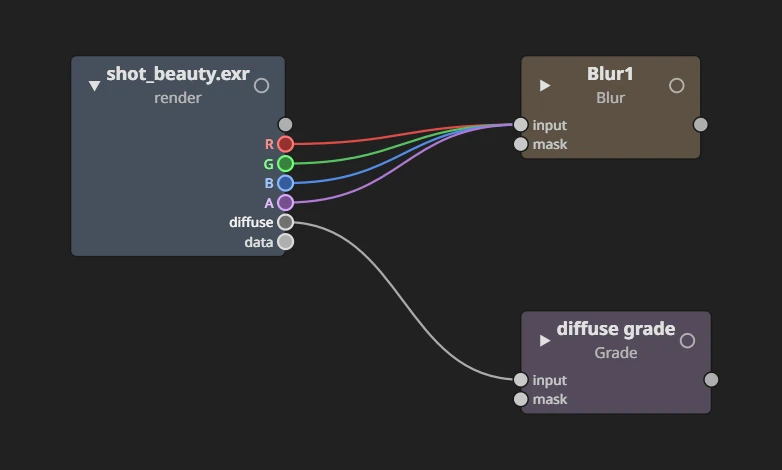Click the Grade type label
782x470 pixels.
616,353
